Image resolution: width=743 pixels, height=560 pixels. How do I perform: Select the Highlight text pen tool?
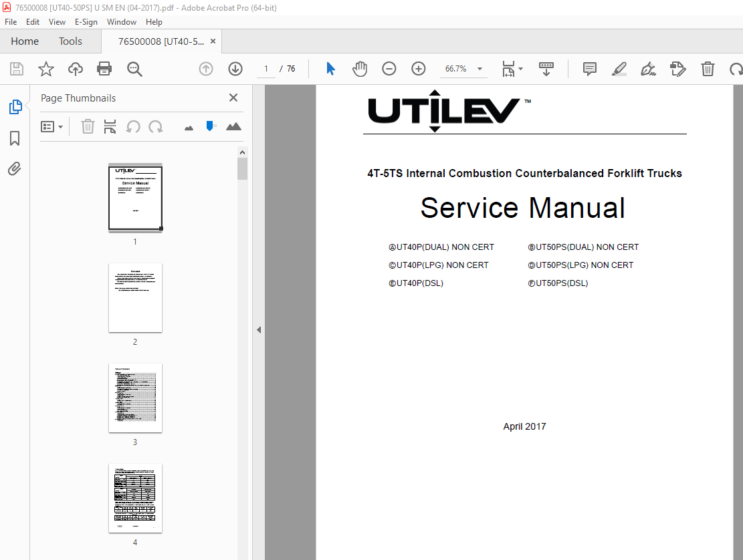(x=619, y=69)
